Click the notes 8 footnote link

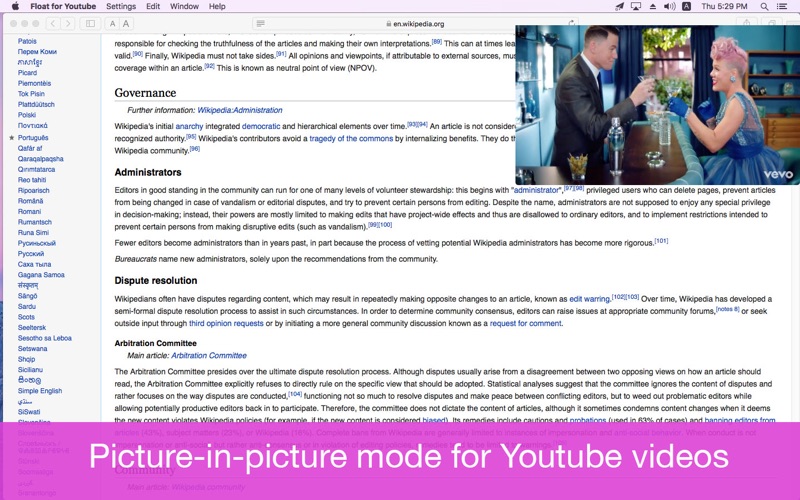click(728, 309)
